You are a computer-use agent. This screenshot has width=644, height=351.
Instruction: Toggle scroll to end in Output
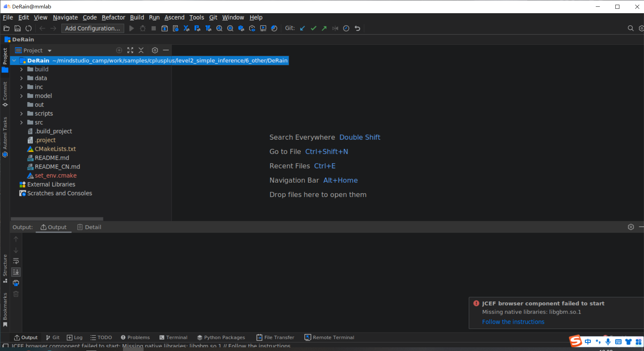[16, 272]
